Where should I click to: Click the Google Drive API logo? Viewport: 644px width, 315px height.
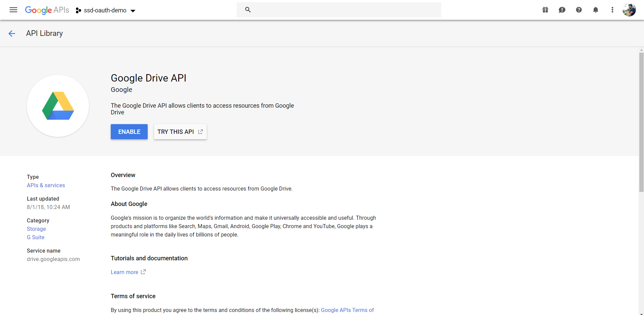[58, 106]
